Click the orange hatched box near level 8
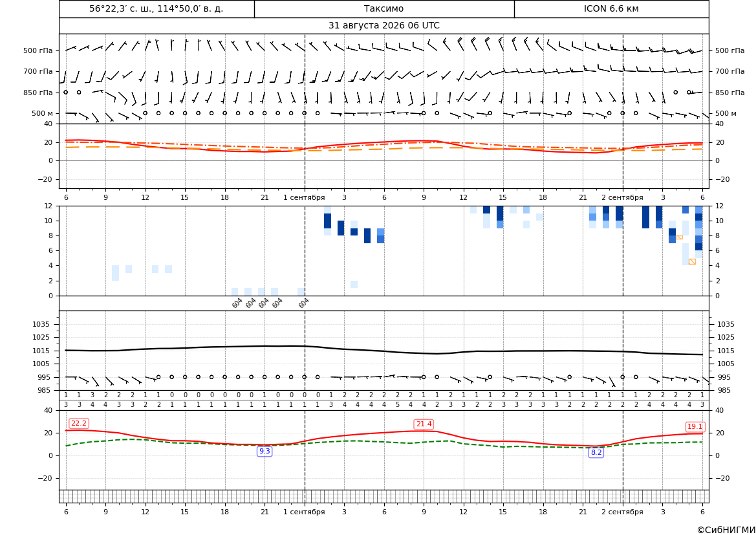The image size is (756, 535). coord(679,237)
